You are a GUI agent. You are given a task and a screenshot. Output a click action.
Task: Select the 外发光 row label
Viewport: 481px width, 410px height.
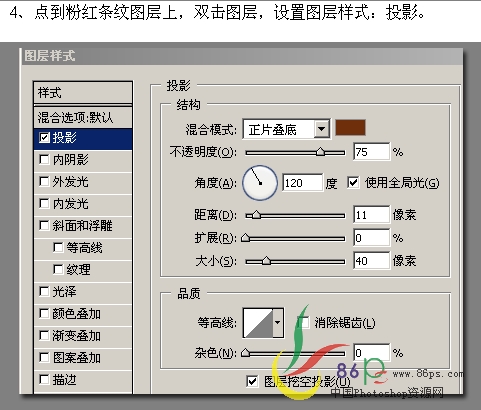pos(71,181)
